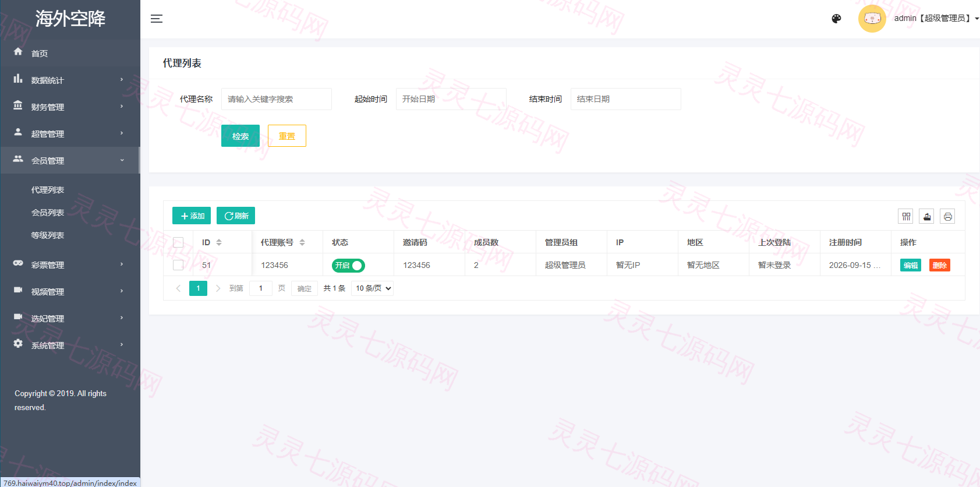Click the bank icon for 财务管理

(18, 105)
